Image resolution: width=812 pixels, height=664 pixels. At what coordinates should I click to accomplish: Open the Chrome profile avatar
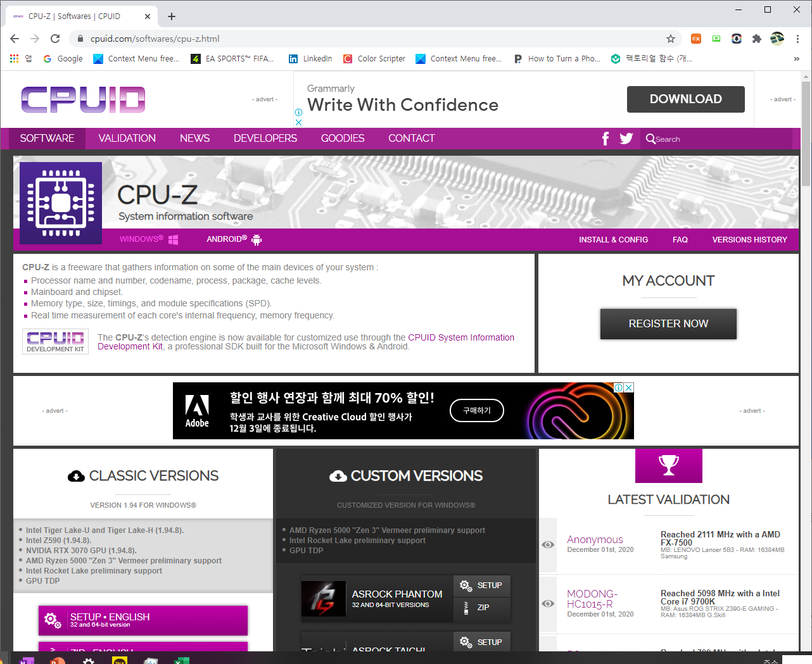point(777,39)
